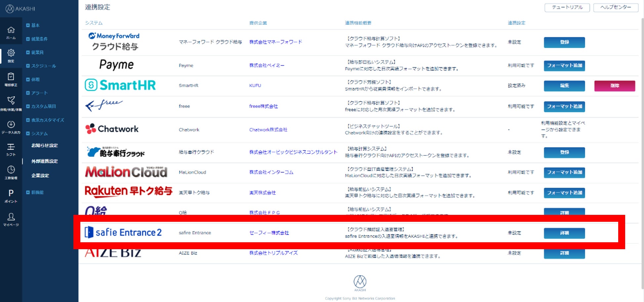Viewport: 644px width, 302px height.
Task: Click 詳細 for safie Entrance
Action: [564, 233]
